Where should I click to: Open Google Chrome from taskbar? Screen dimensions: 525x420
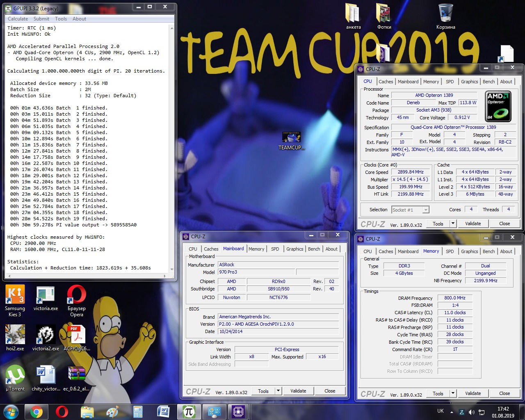pos(36,411)
